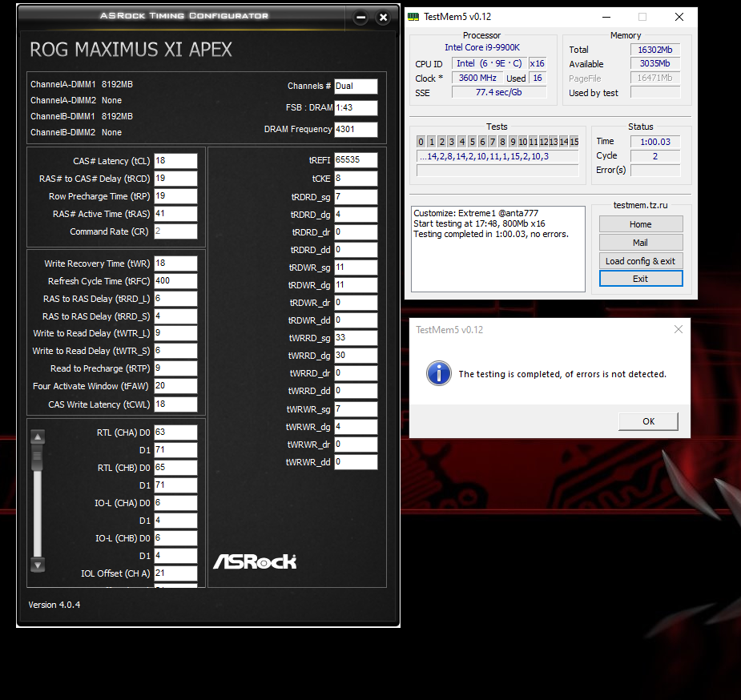Click the ChannelA-DIMM1 8192MB entry
Screen dimensions: 741x700
[82, 84]
